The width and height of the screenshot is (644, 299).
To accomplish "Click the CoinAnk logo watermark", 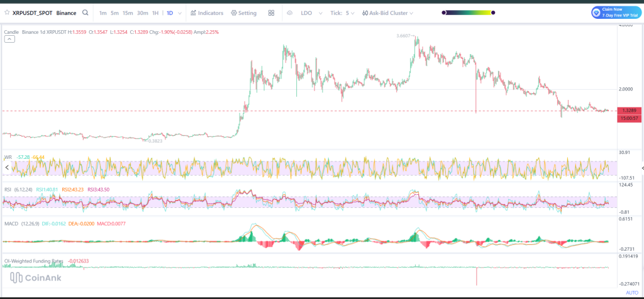I will (36, 278).
